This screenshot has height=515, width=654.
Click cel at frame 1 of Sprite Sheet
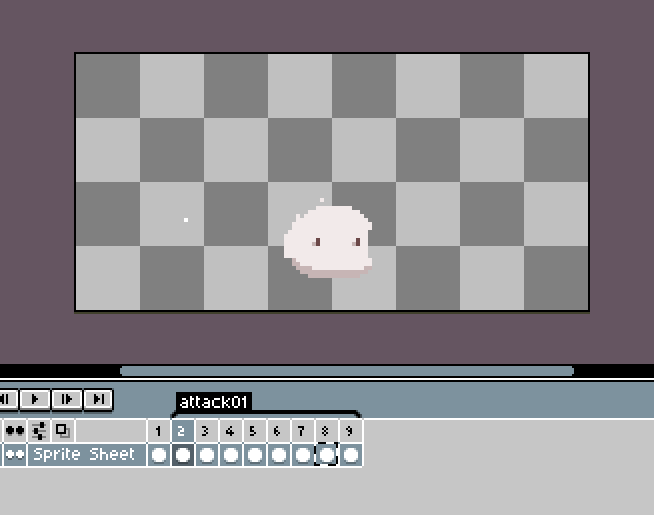tap(158, 455)
